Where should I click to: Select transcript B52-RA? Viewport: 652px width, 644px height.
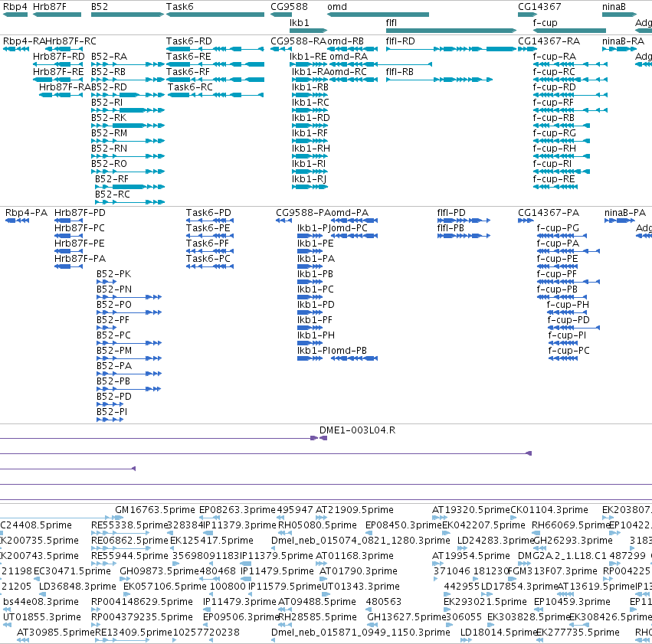[128, 64]
